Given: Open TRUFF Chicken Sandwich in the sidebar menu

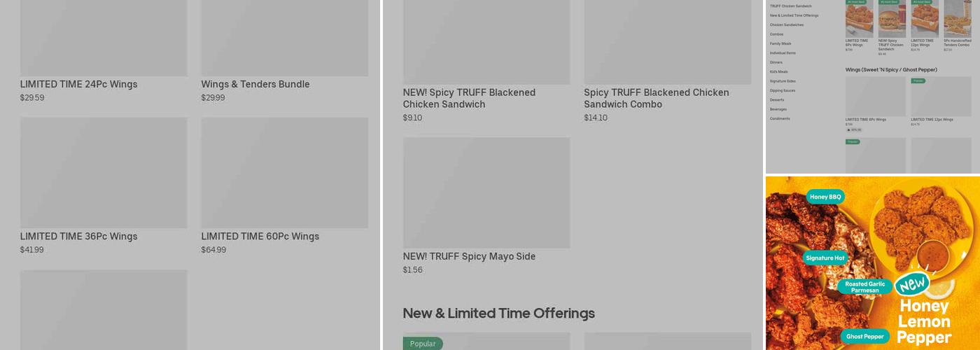Looking at the screenshot, I should pyautogui.click(x=791, y=6).
